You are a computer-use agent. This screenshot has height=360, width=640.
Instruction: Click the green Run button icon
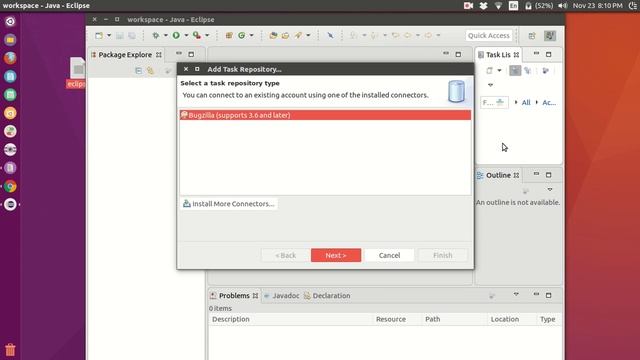coord(176,36)
